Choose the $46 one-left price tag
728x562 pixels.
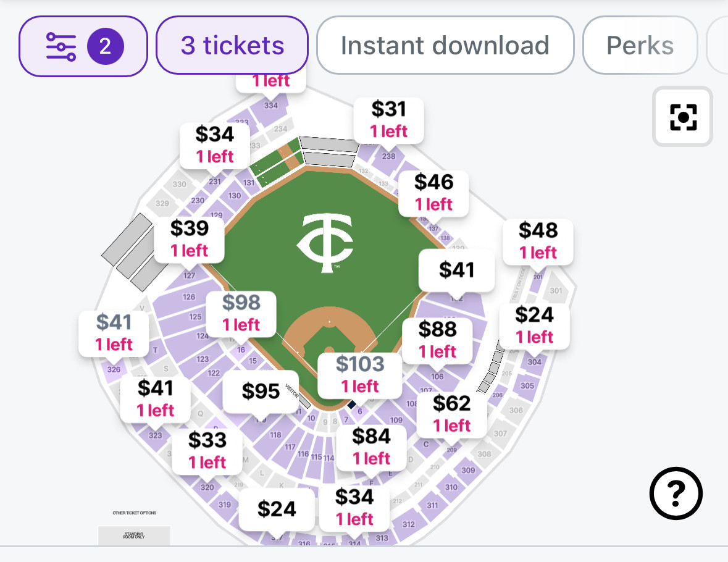point(433,192)
